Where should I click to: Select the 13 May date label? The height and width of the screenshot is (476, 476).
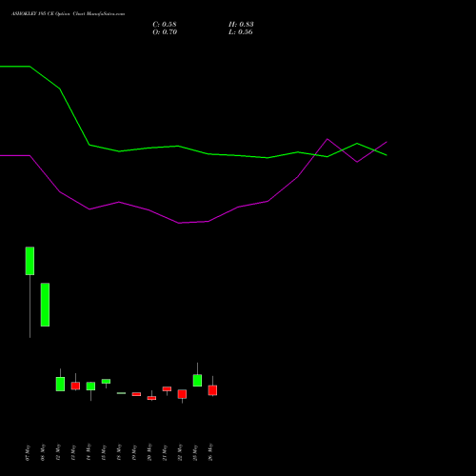73,452
